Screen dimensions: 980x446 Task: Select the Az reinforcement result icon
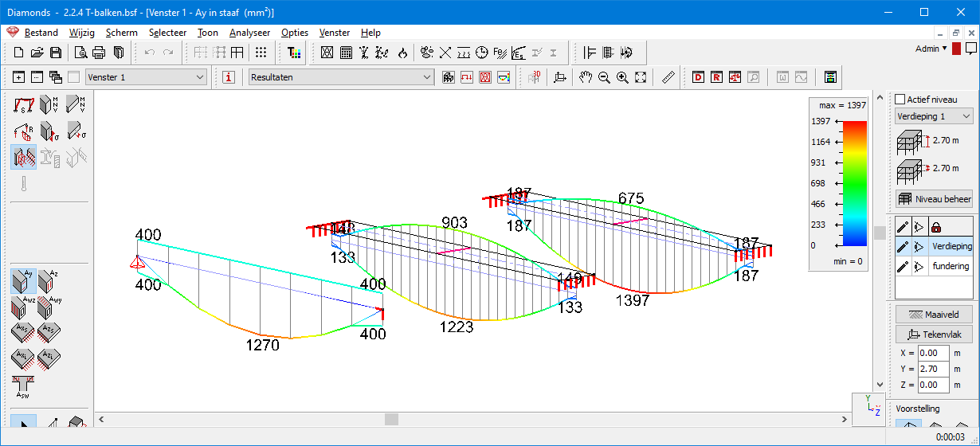click(49, 281)
